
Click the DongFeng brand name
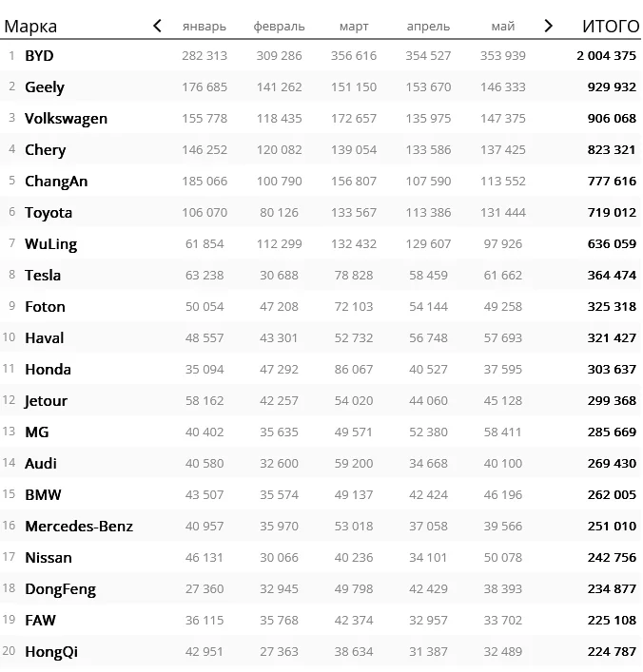(61, 589)
